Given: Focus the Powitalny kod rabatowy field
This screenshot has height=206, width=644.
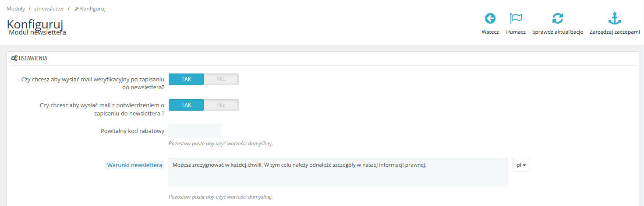Looking at the screenshot, I should (x=195, y=130).
